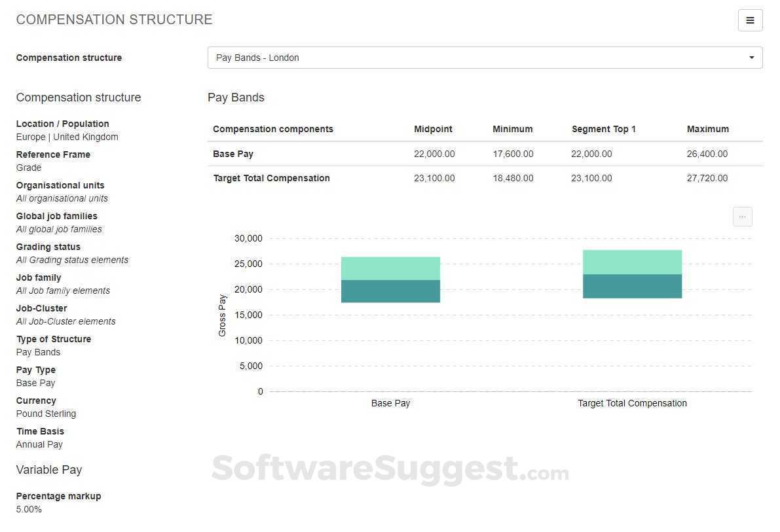This screenshot has width=780, height=532.
Task: Select the Base Pay table row
Action: (x=233, y=154)
